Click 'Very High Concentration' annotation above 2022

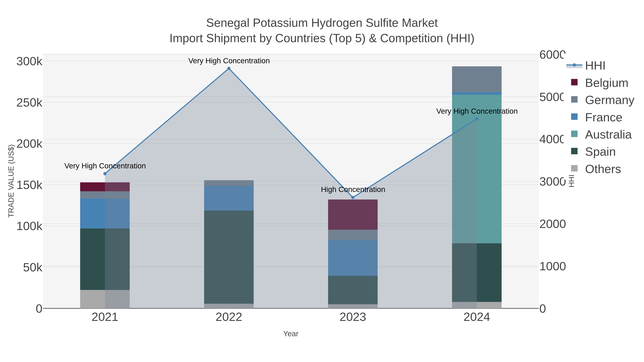pyautogui.click(x=229, y=61)
